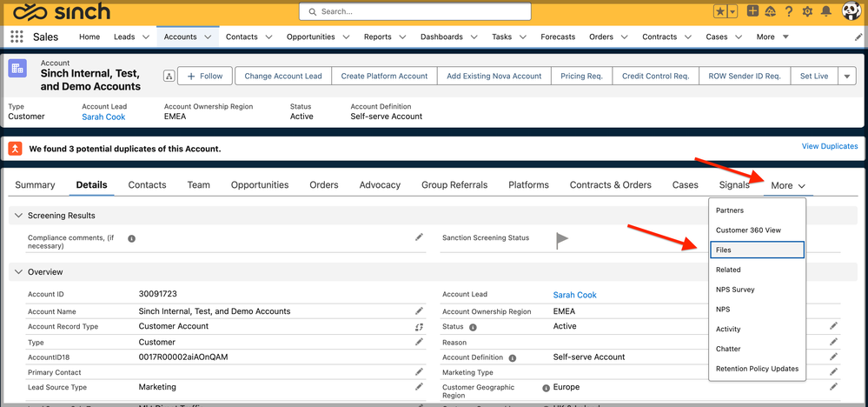Image resolution: width=868 pixels, height=407 pixels.
Task: Collapse the Screening Results section
Action: (19, 216)
